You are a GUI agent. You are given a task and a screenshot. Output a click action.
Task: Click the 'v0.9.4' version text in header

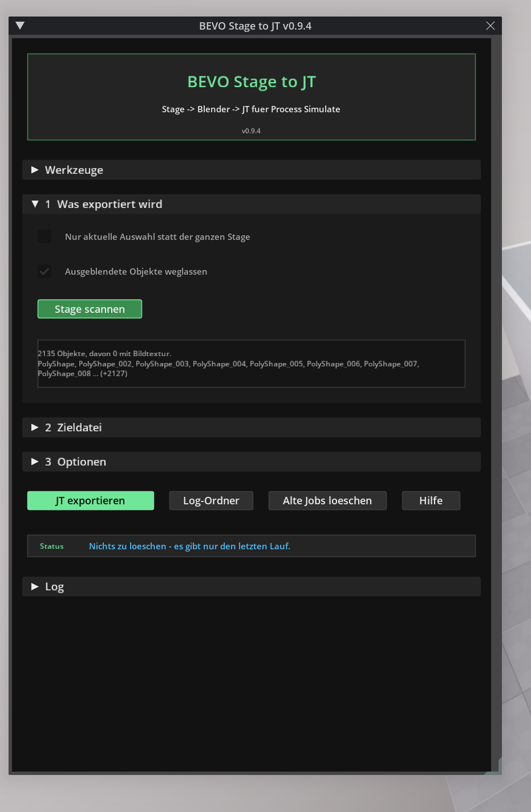(251, 131)
